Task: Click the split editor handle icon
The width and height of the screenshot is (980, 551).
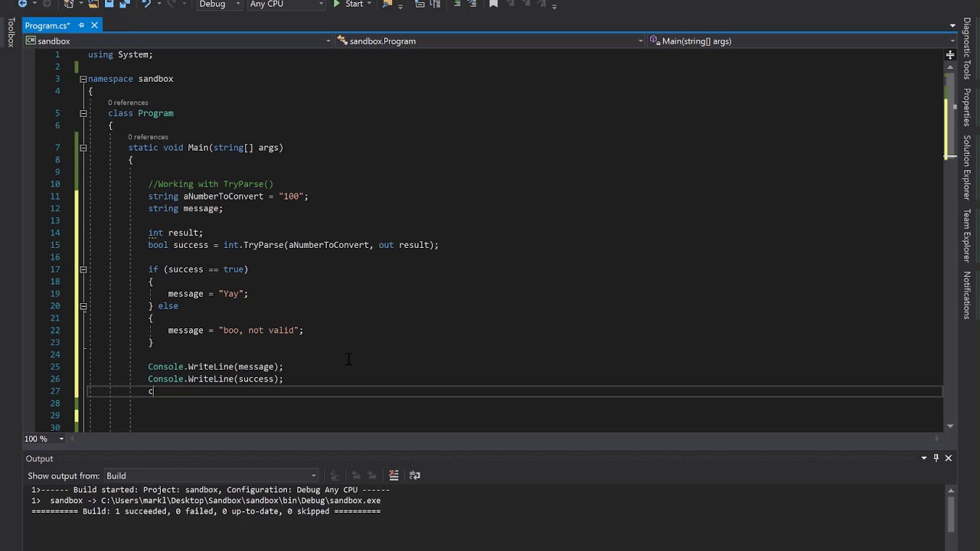Action: pos(949,54)
